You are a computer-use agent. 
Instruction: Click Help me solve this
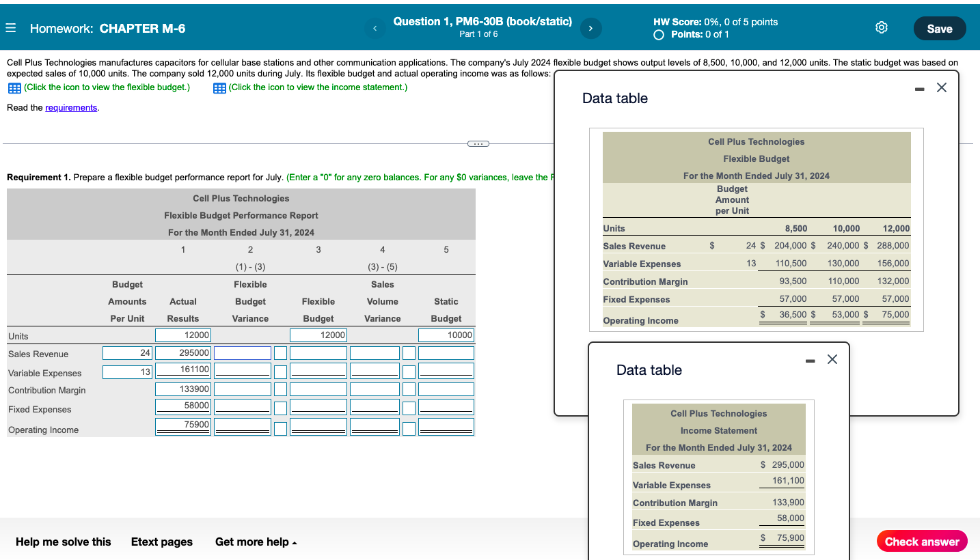(63, 542)
